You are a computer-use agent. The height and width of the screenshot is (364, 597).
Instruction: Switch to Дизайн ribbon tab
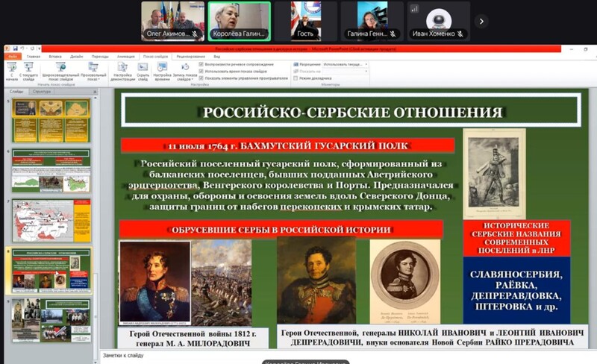[x=77, y=57]
